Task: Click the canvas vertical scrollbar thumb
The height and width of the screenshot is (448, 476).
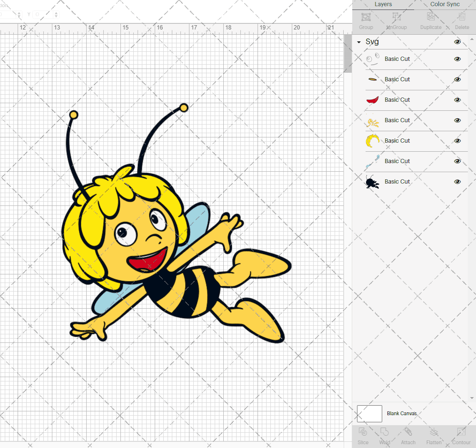Action: point(347,53)
